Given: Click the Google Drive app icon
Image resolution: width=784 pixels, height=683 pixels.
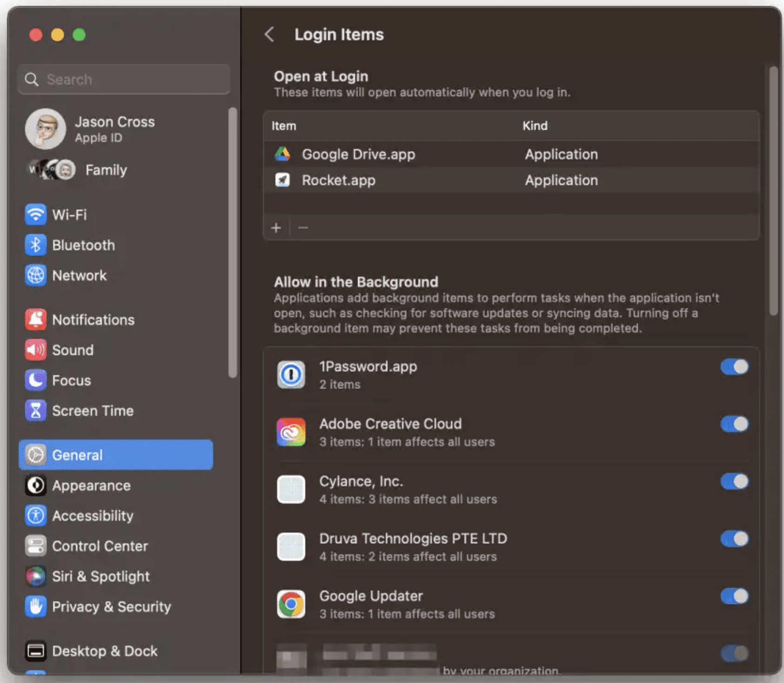Looking at the screenshot, I should click(282, 154).
